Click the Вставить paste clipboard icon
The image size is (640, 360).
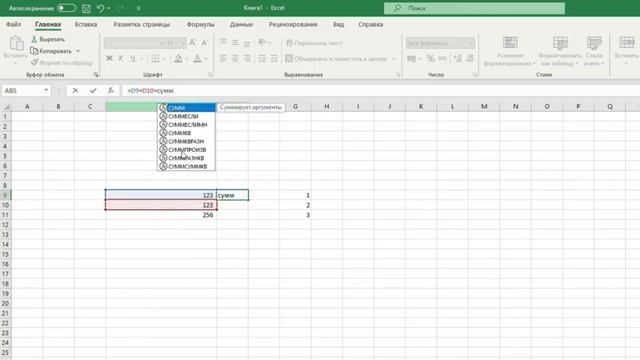pos(16,43)
